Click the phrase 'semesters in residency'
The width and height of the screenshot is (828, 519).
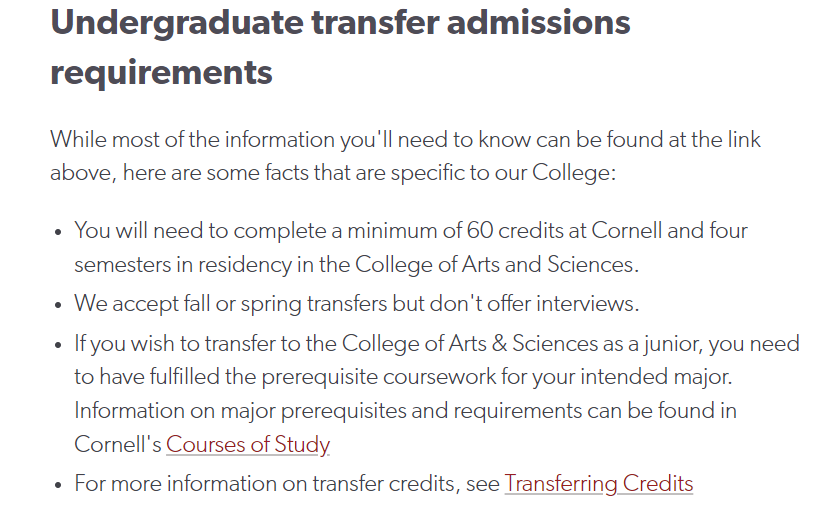(x=183, y=265)
